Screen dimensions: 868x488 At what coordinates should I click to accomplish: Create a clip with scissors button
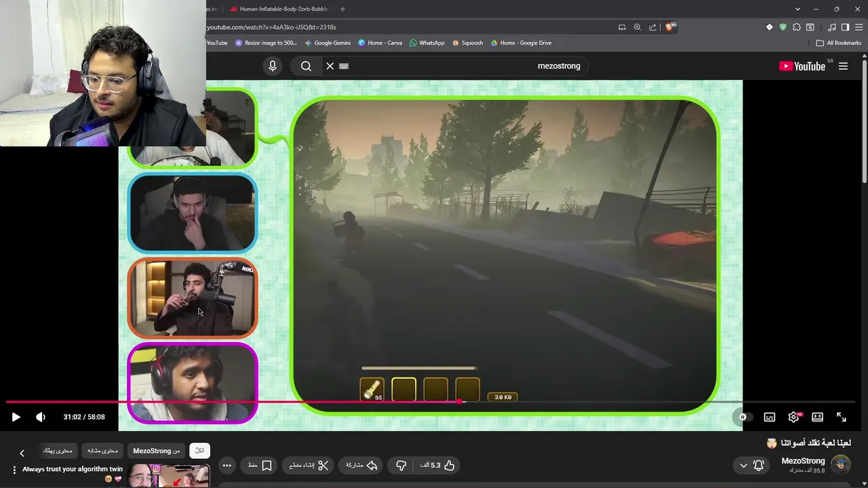click(309, 466)
